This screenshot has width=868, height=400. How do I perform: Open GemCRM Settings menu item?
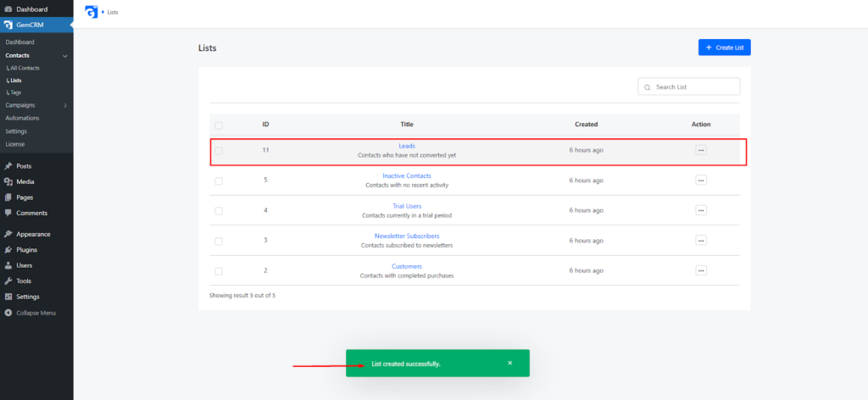click(16, 131)
